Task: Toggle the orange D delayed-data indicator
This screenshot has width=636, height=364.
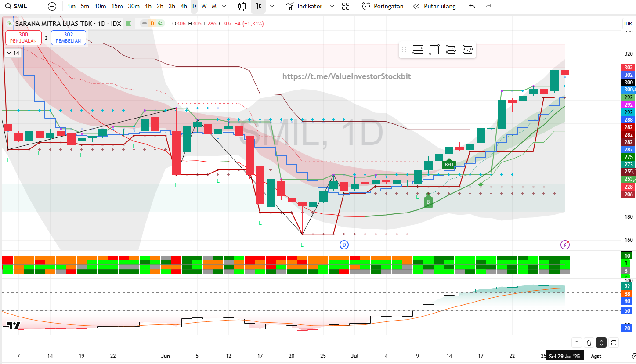Action: point(152,23)
